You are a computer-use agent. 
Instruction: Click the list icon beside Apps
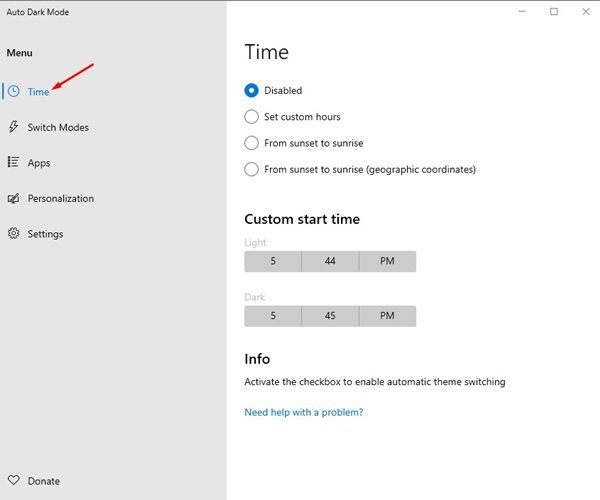pos(13,162)
